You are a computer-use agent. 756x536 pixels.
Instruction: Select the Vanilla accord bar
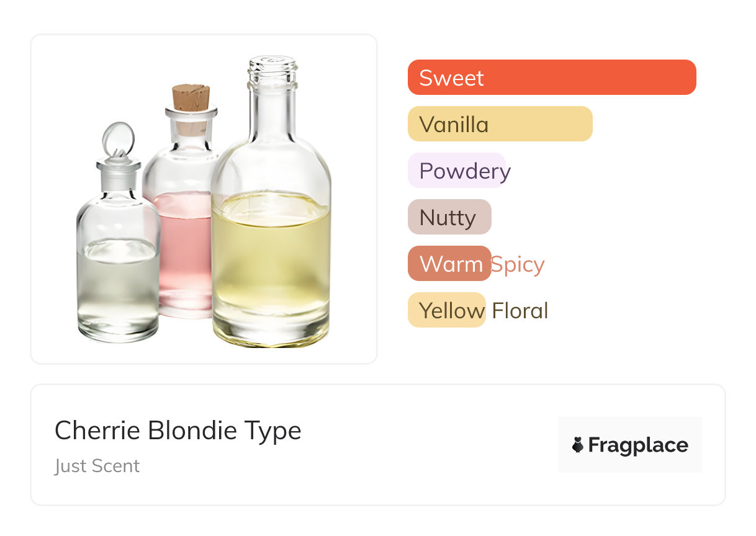tap(500, 124)
